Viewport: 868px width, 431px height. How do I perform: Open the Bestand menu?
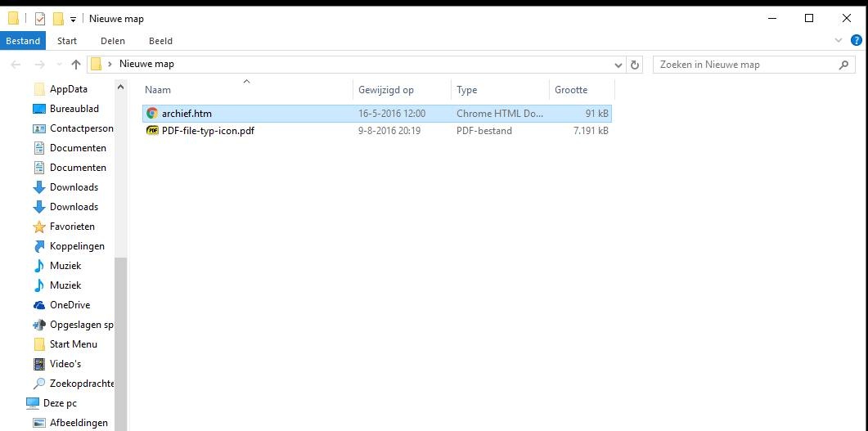23,41
